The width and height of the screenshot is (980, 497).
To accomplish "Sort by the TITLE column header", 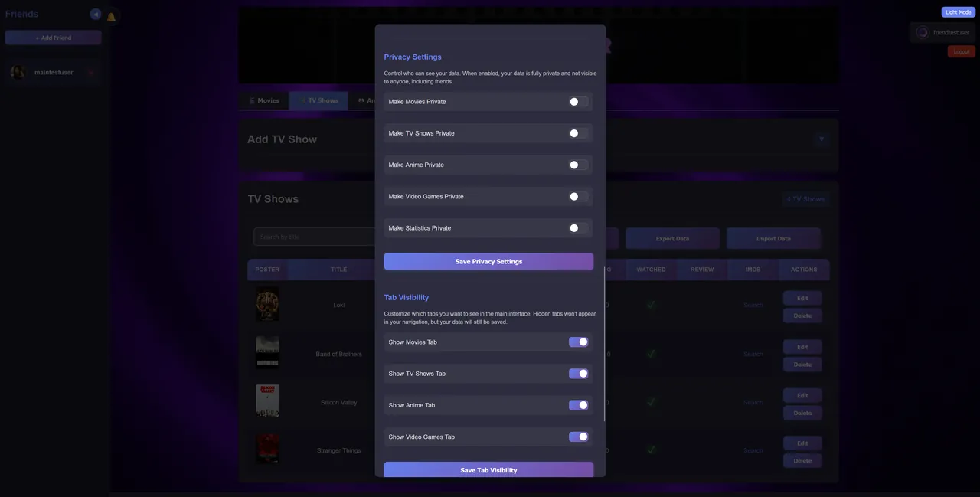I will pos(339,270).
